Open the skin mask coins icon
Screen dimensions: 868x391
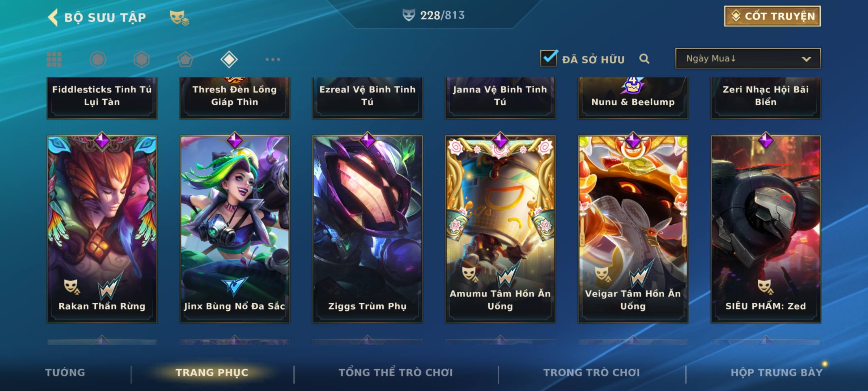tap(179, 17)
